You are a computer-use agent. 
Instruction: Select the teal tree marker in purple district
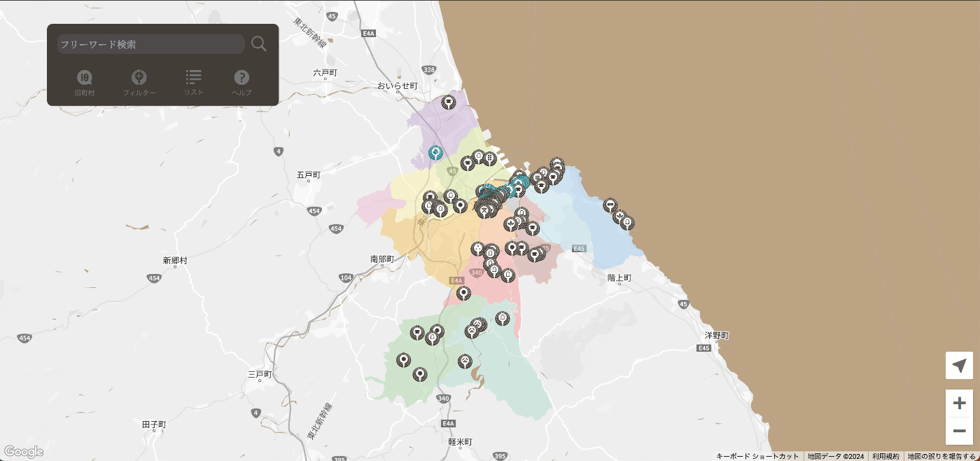click(x=436, y=152)
